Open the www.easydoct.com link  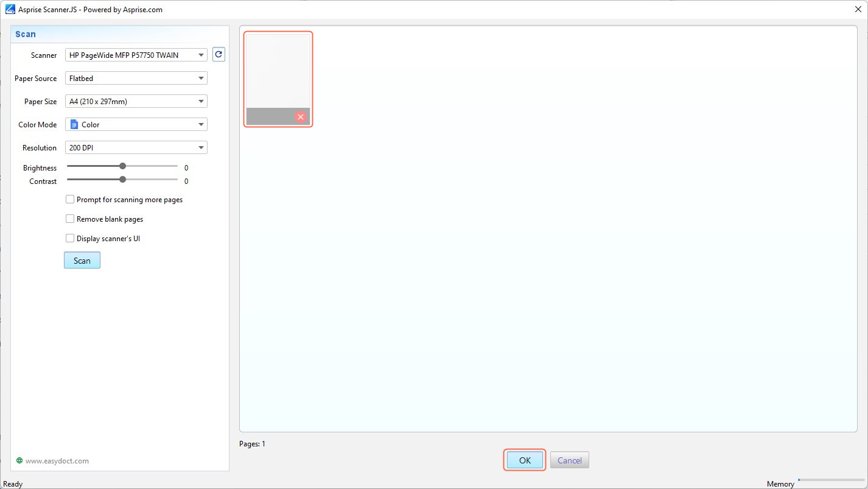click(57, 461)
